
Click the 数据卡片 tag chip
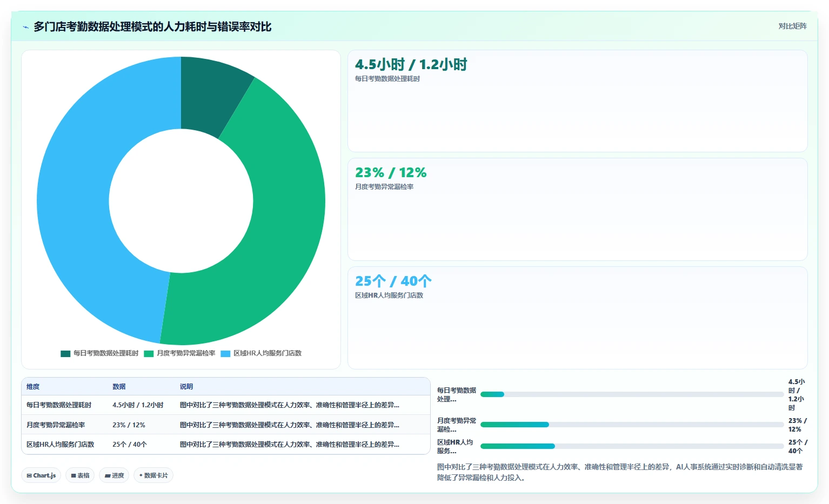click(x=153, y=475)
